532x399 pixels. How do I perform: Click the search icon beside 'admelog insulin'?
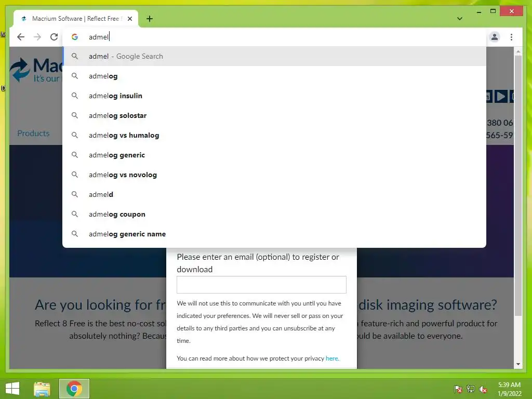pos(75,96)
